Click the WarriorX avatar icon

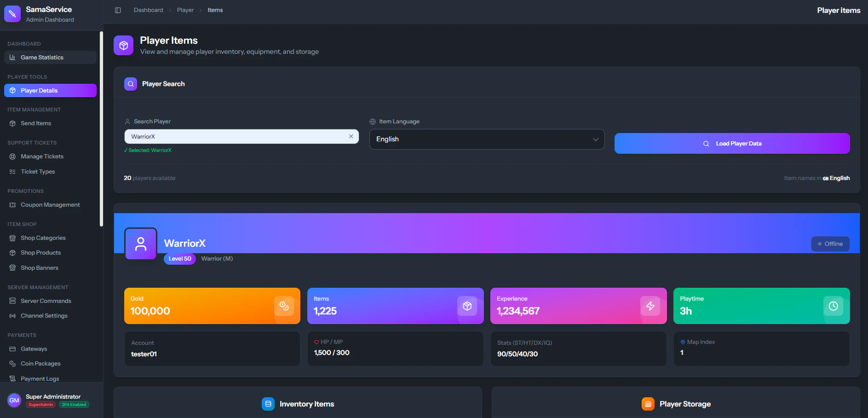(x=141, y=244)
